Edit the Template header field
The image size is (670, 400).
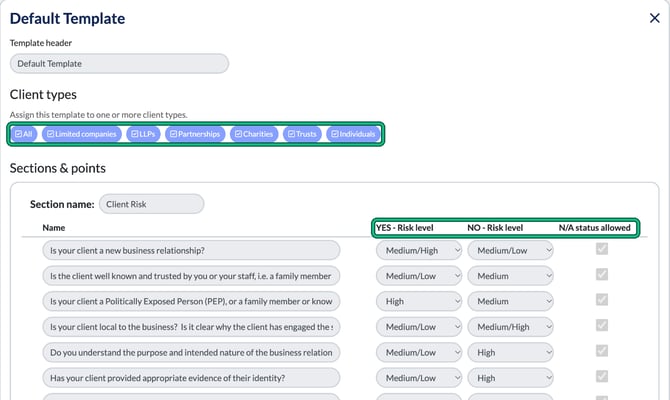point(119,63)
